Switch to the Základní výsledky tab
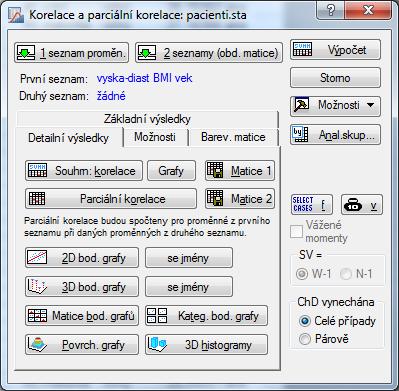399x391 pixels. click(147, 119)
